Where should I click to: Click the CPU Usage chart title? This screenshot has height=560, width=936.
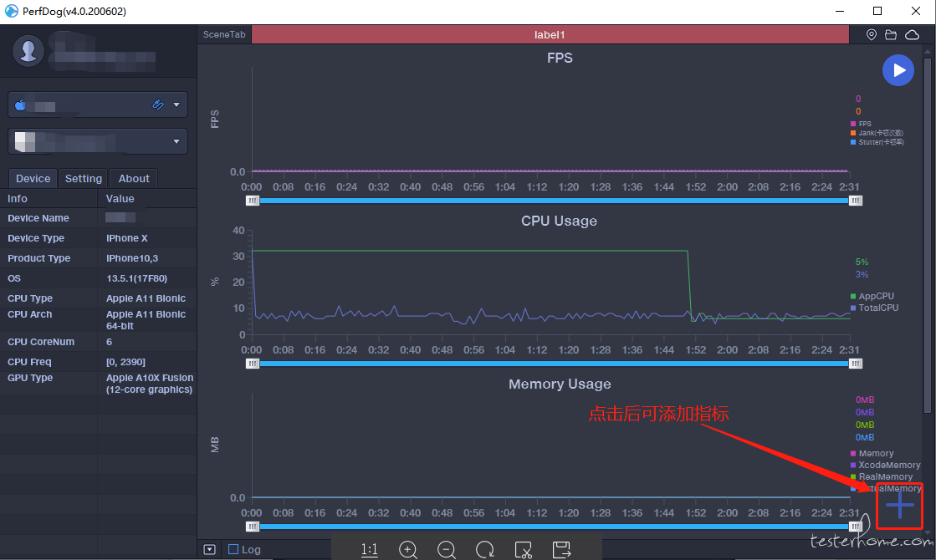pos(559,221)
